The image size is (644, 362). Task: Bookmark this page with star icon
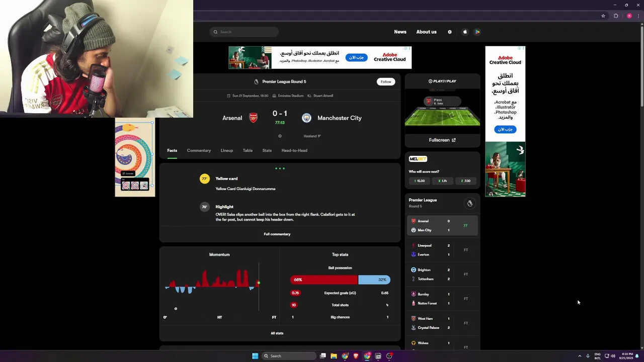(603, 16)
